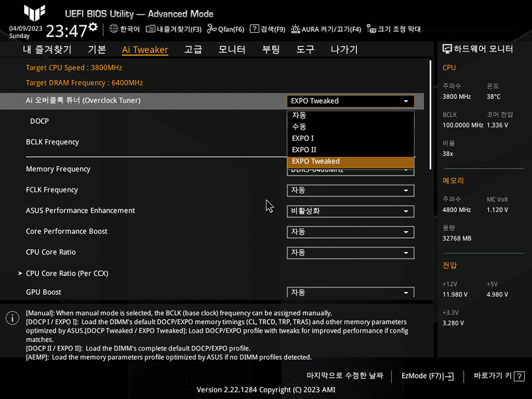Open partially hidden Memory Frequency dropdown

[351, 172]
